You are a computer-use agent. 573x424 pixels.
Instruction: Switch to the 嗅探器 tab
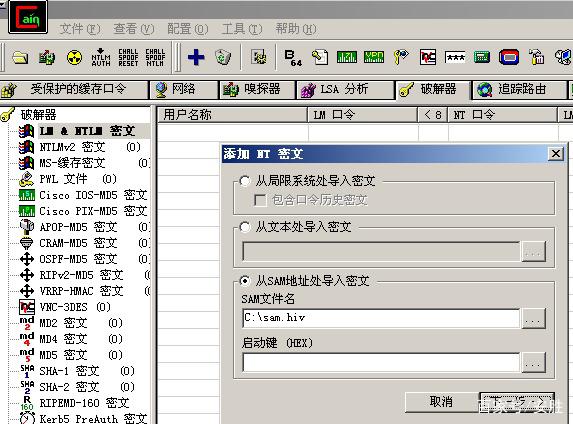[257, 90]
